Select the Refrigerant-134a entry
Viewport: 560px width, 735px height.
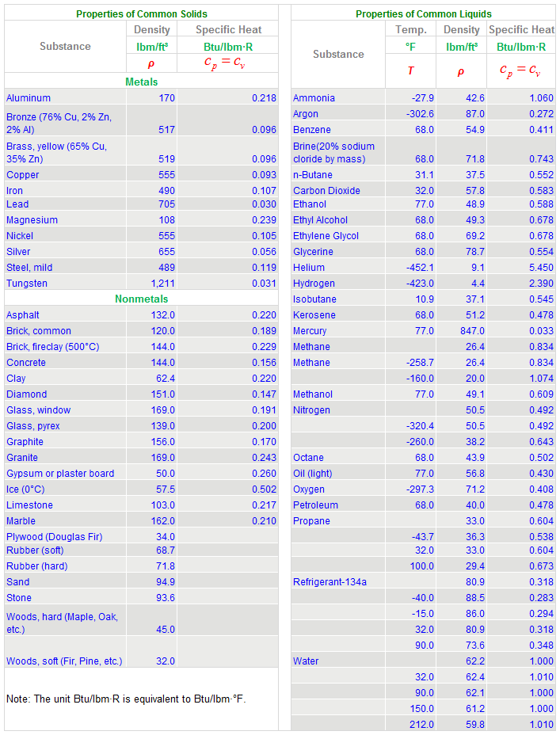point(330,581)
